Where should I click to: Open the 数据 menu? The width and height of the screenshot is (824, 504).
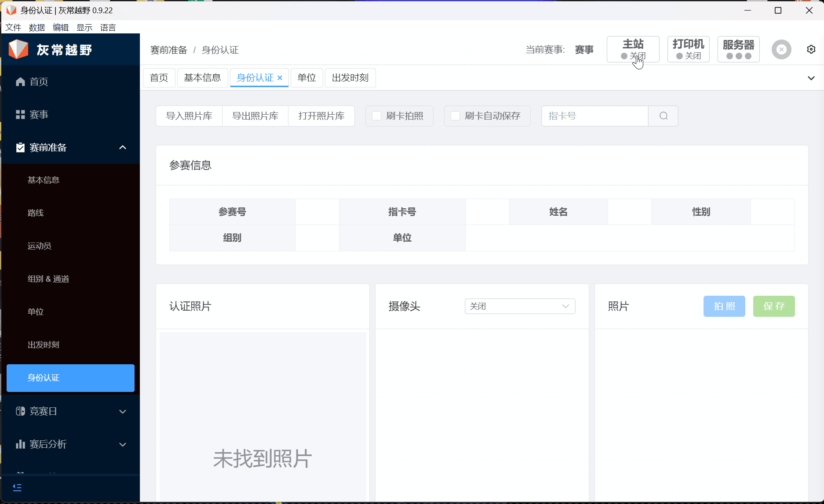click(x=37, y=28)
